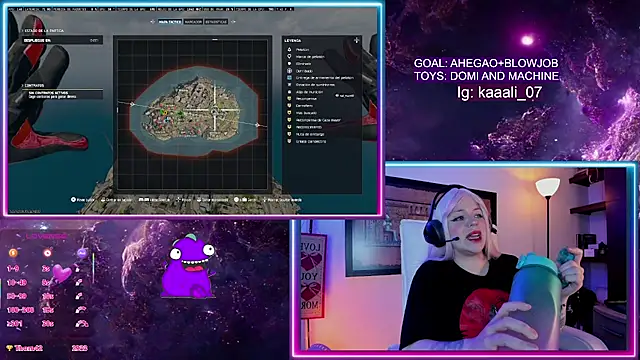Select the Estación de suministros legend icon
The image size is (640, 360).
(x=289, y=84)
